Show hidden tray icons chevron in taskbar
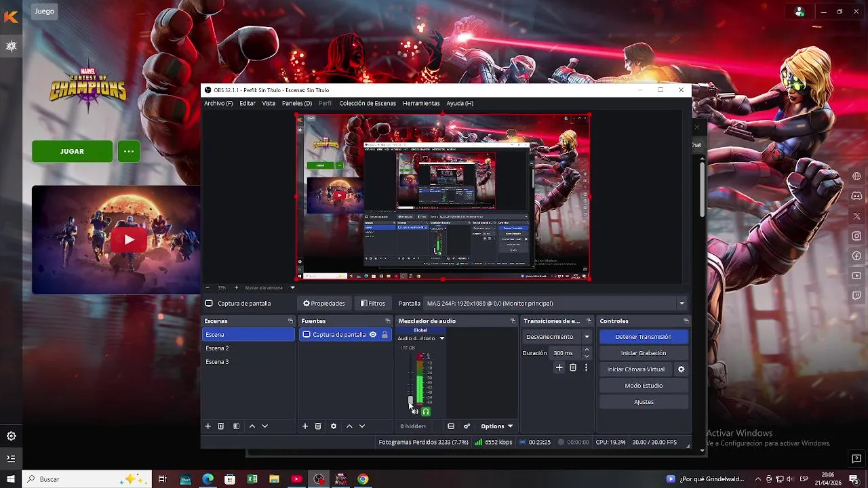This screenshot has height=488, width=868. coord(758,479)
